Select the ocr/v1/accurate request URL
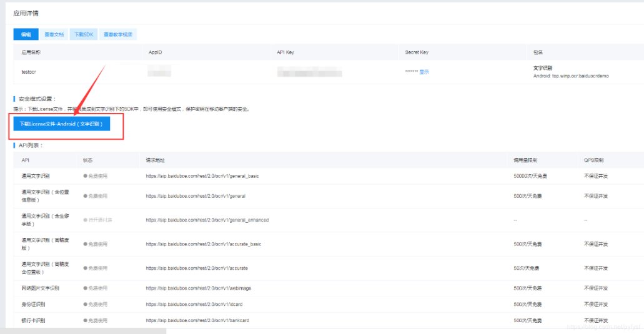 click(197, 268)
